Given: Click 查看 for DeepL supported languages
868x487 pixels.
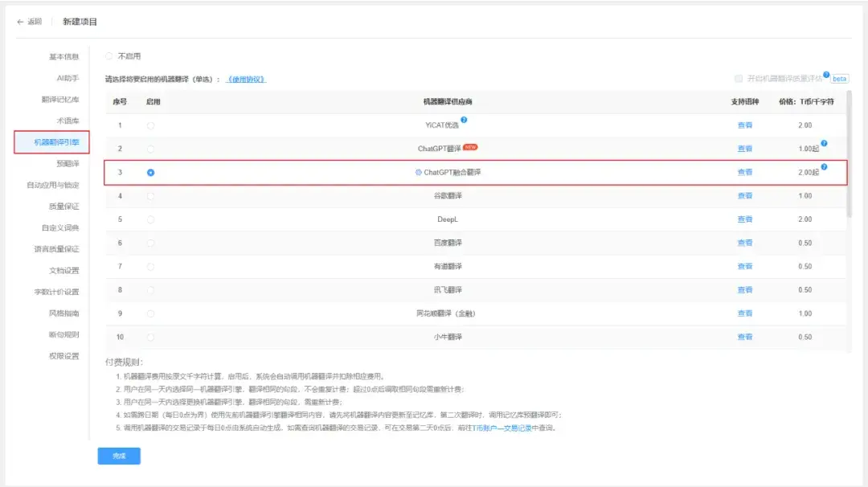Looking at the screenshot, I should point(743,219).
